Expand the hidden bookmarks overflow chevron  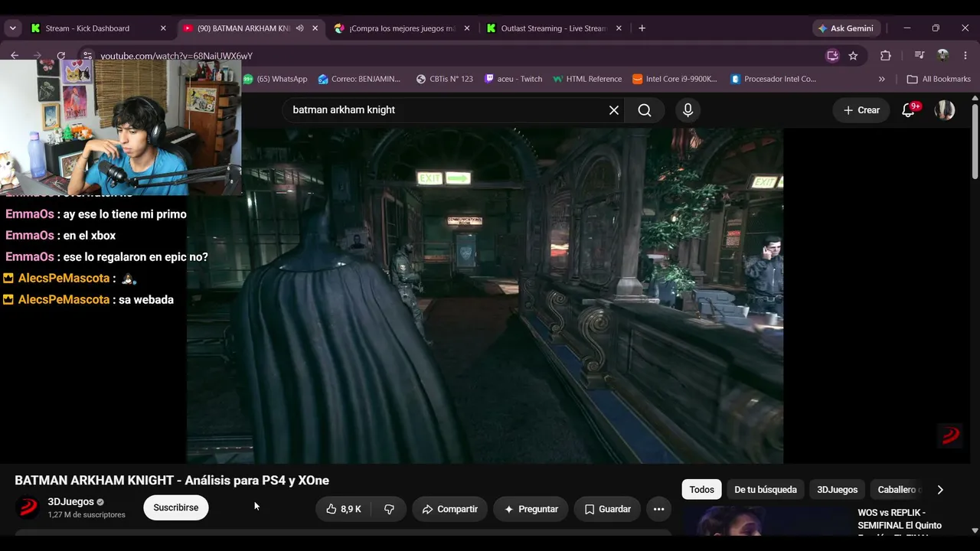881,79
